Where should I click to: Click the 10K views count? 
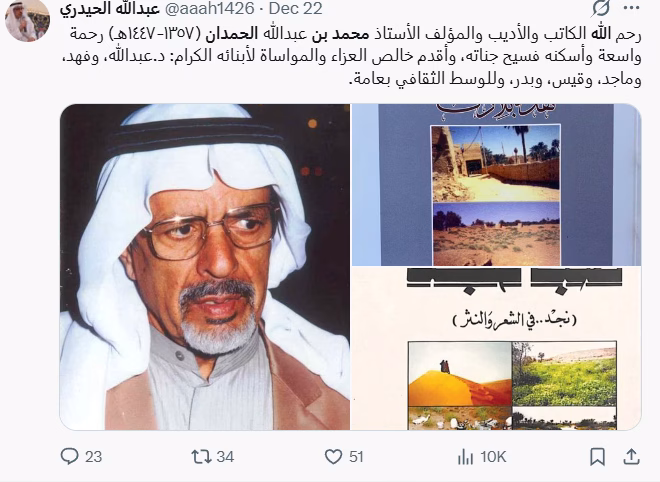coord(493,457)
